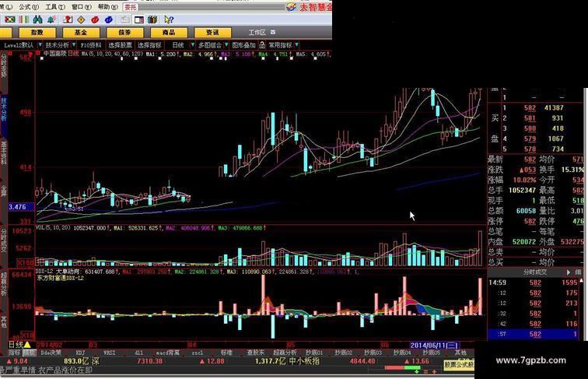Expand the 日线 period dropdown arrow
This screenshot has width=588, height=379.
(193, 45)
